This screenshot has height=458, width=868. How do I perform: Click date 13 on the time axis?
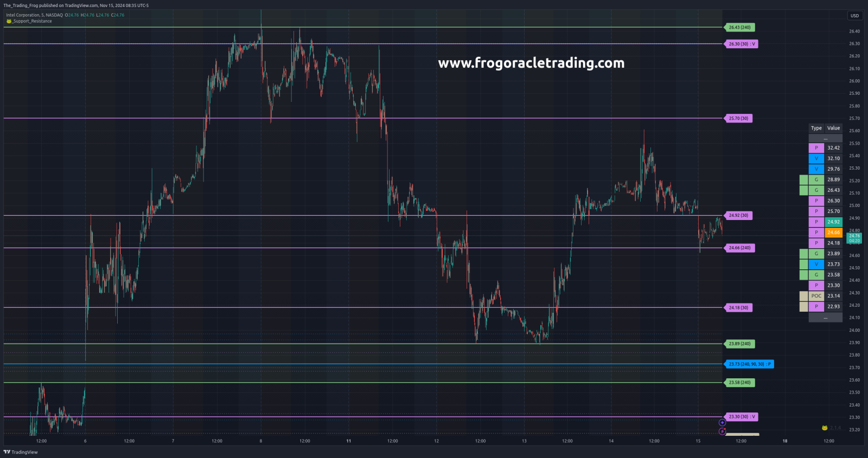click(x=524, y=441)
